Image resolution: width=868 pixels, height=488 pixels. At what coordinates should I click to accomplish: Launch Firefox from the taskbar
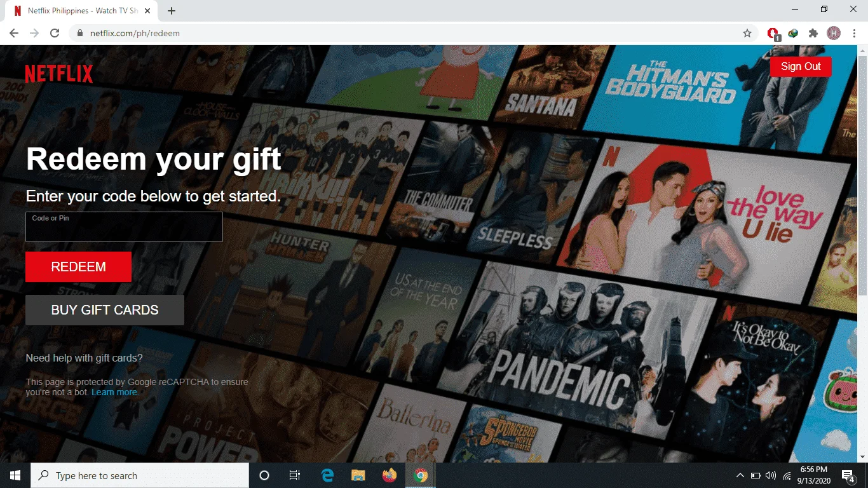coord(390,475)
